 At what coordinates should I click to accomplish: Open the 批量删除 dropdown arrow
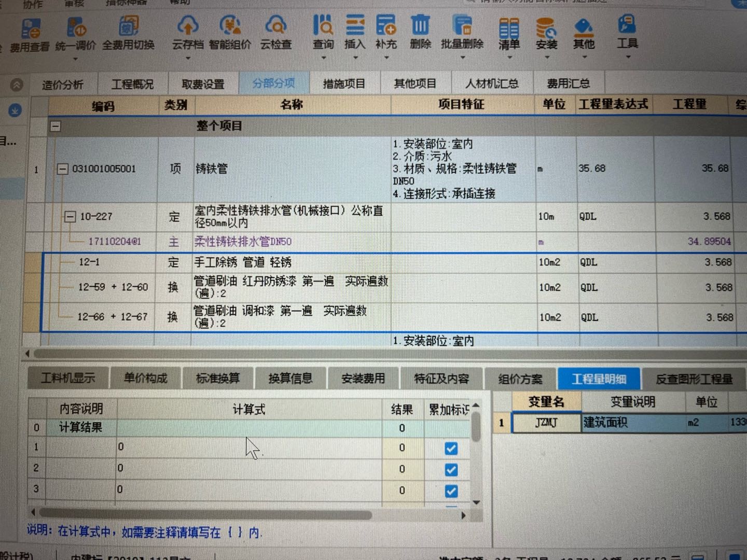pyautogui.click(x=462, y=58)
